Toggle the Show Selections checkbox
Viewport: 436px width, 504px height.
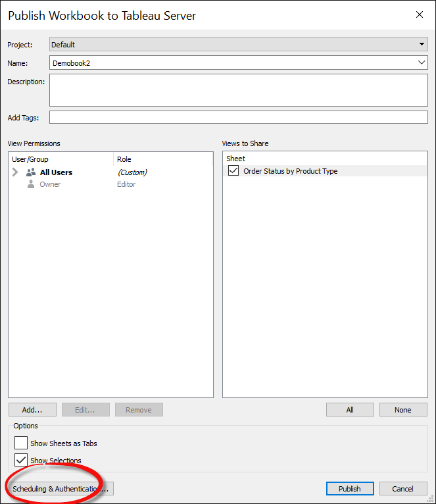pyautogui.click(x=21, y=460)
